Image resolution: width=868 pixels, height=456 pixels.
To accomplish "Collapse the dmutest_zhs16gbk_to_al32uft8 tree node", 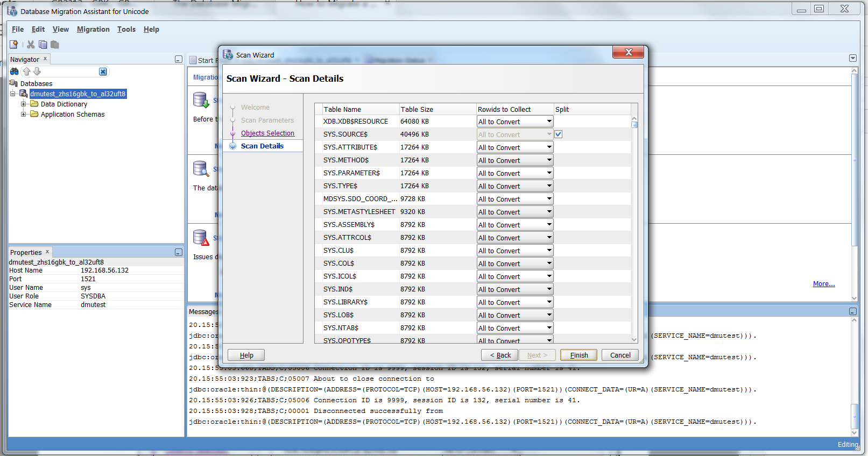I will (x=13, y=94).
